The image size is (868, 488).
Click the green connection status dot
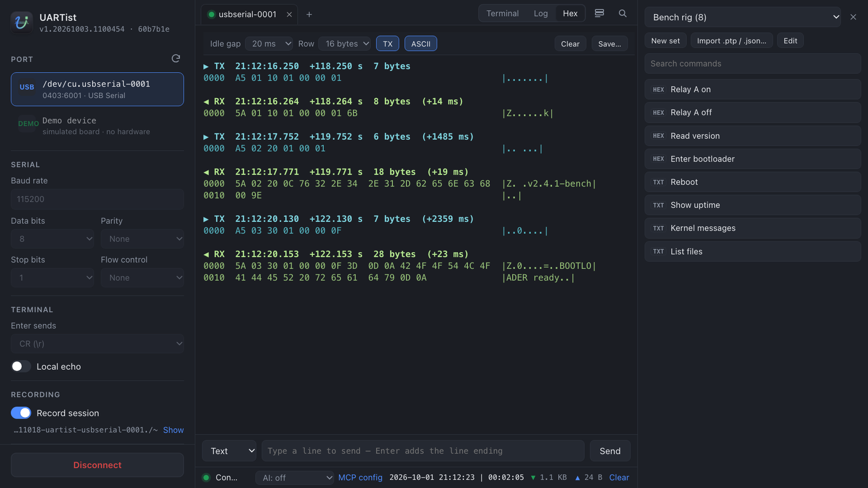[x=206, y=478]
